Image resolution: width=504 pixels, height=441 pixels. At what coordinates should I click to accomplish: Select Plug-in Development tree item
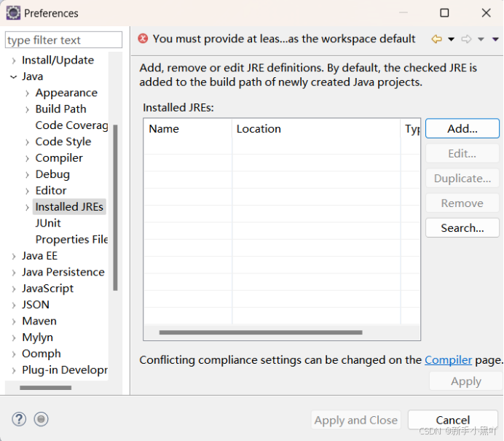(x=65, y=370)
